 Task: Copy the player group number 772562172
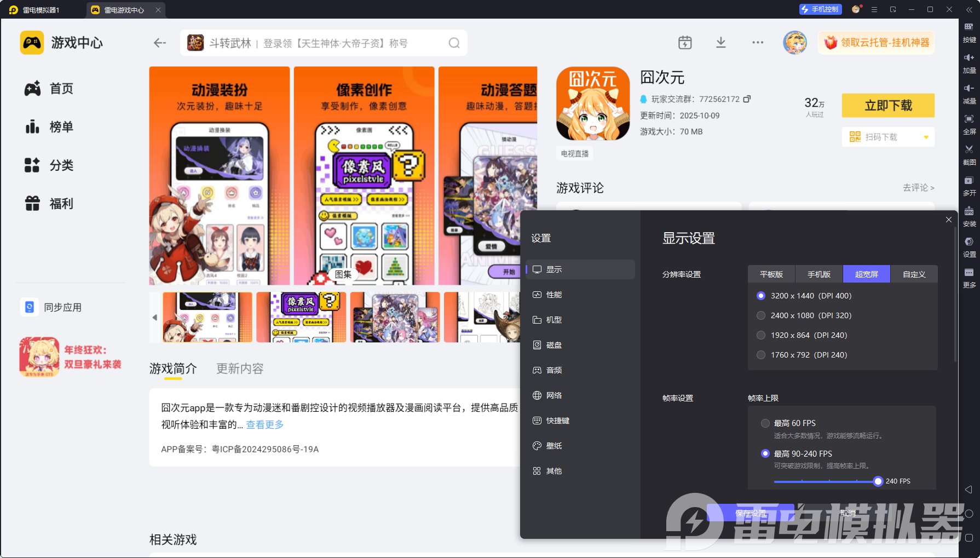click(747, 99)
